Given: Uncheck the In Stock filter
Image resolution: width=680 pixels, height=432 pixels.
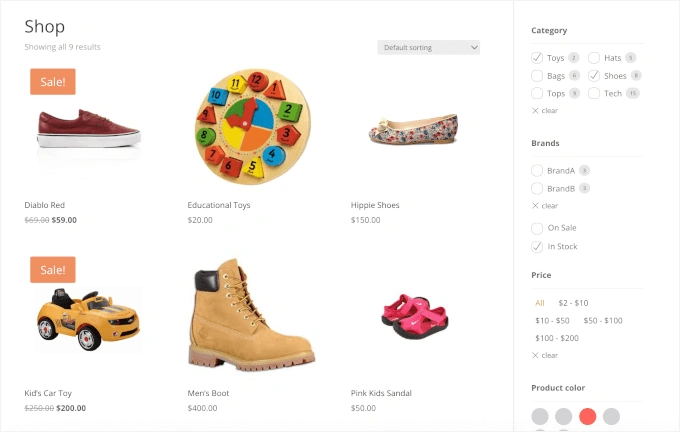Looking at the screenshot, I should 537,246.
